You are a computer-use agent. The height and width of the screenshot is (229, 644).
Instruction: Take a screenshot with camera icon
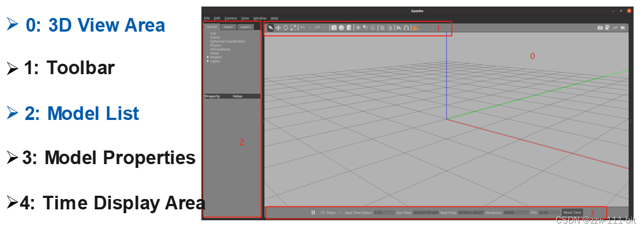coord(600,28)
